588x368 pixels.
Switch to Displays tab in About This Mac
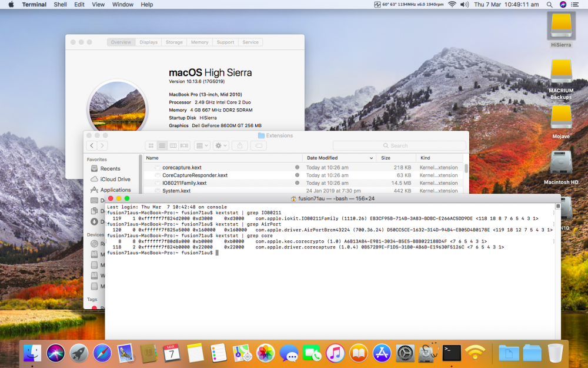[149, 42]
